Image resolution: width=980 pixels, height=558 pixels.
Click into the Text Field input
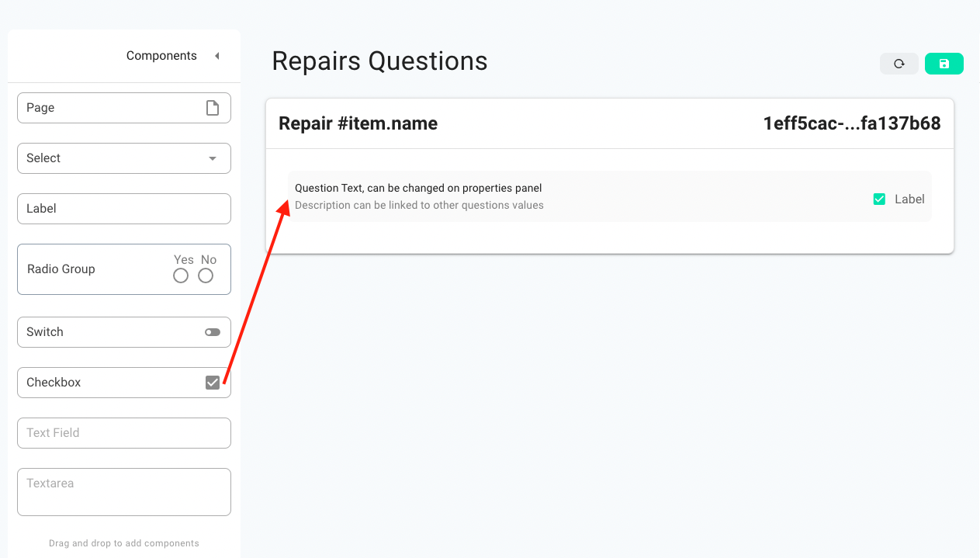point(124,433)
